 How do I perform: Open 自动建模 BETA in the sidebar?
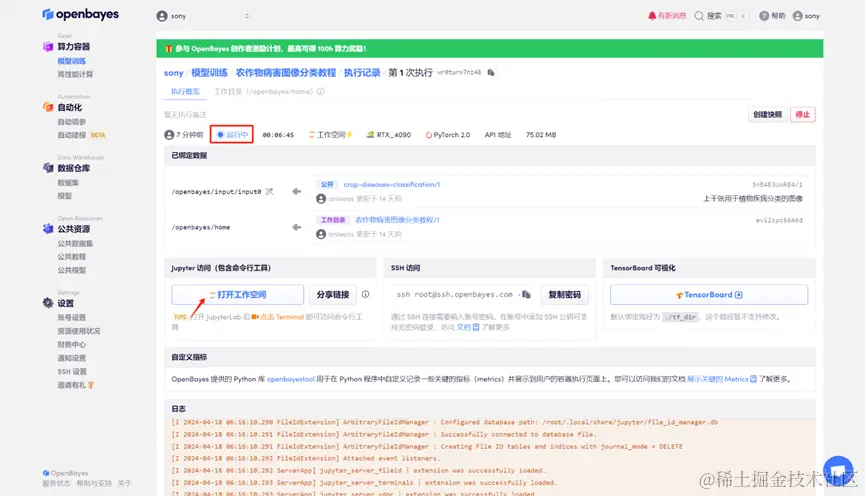pyautogui.click(x=82, y=135)
